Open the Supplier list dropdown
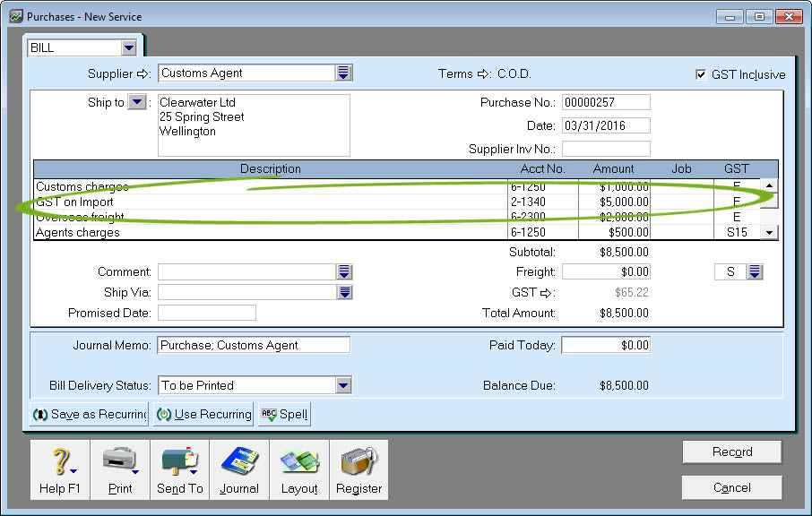This screenshot has height=516, width=812. pyautogui.click(x=344, y=73)
